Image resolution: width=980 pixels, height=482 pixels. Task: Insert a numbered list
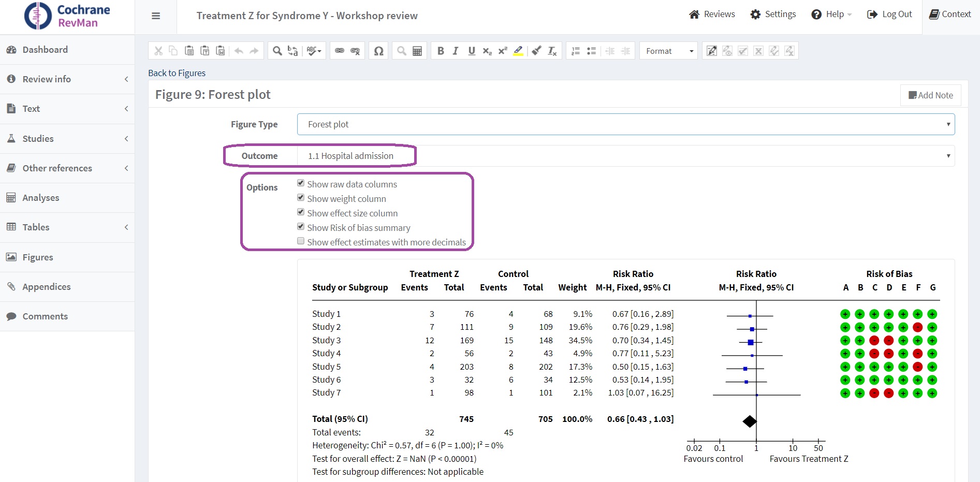click(576, 51)
